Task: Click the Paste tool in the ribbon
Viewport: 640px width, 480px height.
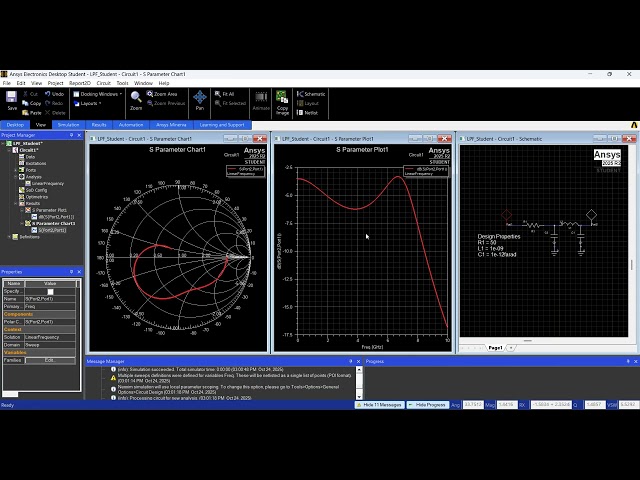Action: [x=32, y=113]
